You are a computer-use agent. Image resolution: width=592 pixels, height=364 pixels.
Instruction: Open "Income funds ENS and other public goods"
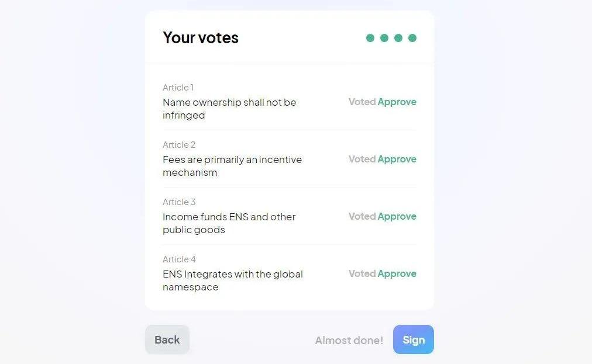point(229,223)
